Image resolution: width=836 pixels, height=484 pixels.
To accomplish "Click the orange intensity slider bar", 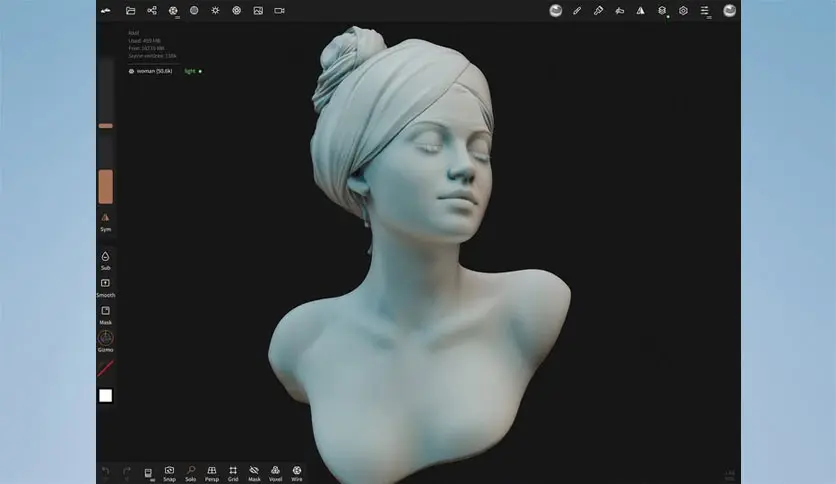I will pos(106,187).
